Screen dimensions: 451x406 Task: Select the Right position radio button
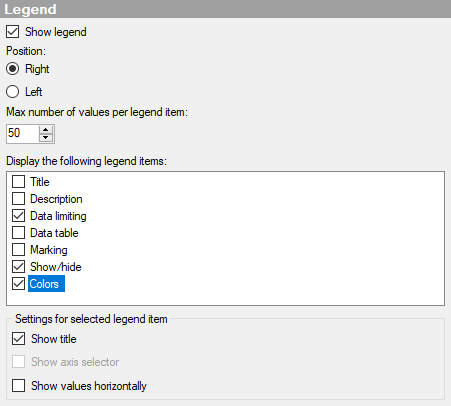point(13,69)
